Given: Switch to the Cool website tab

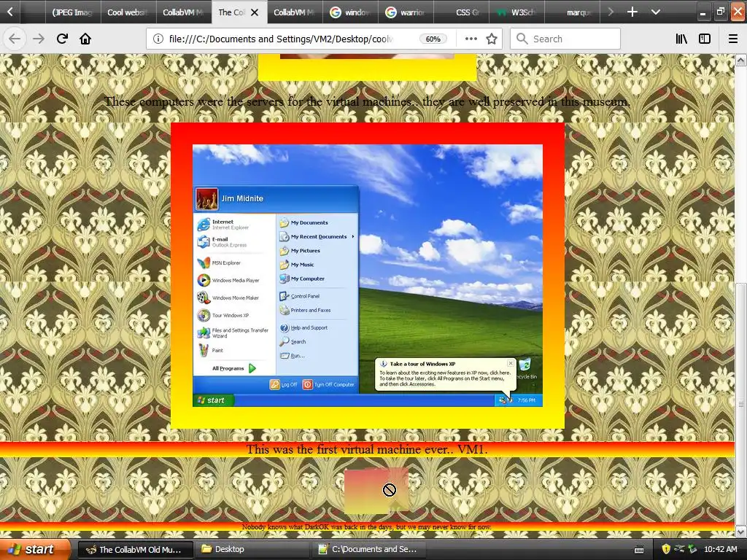Looking at the screenshot, I should coord(128,12).
